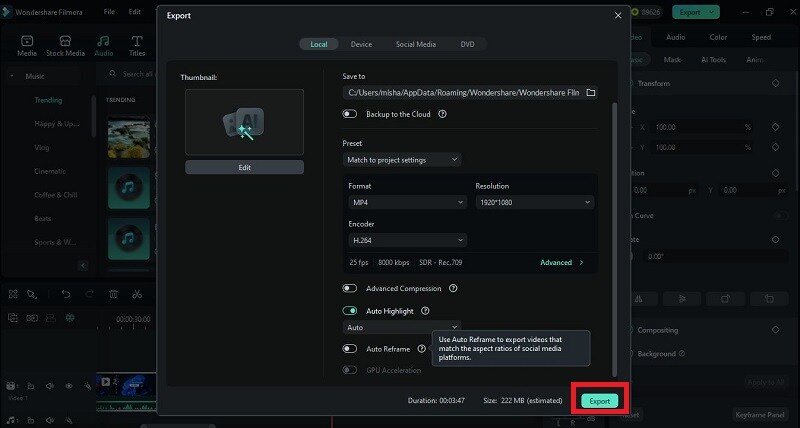Click the search magnifier icon in Audio panel
Viewport: 800px width, 428px height.
(113, 74)
